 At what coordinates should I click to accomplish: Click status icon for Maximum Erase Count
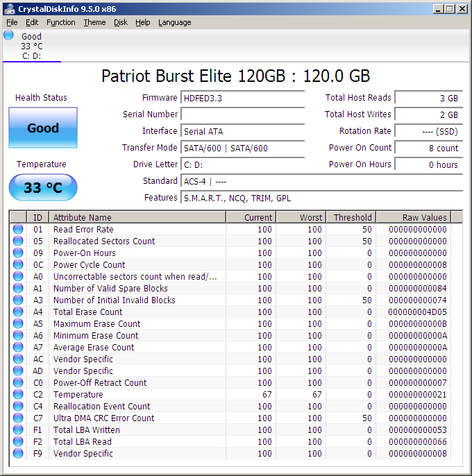(x=18, y=323)
